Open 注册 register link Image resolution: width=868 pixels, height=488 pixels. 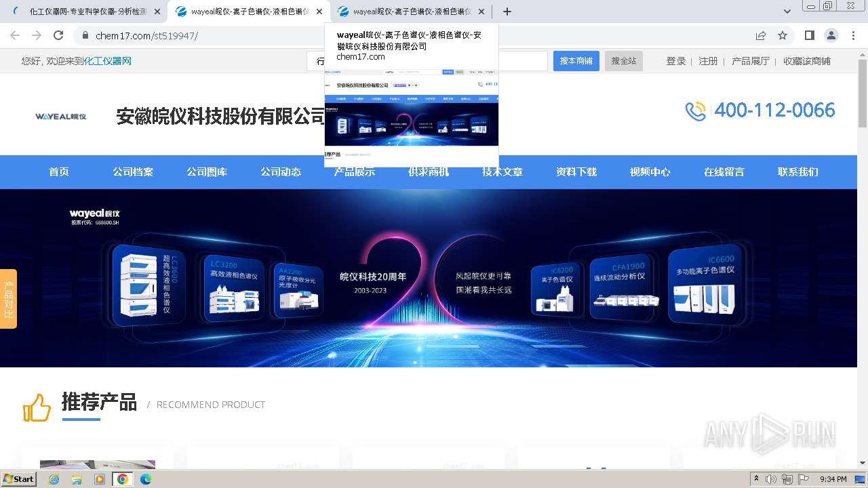click(708, 61)
